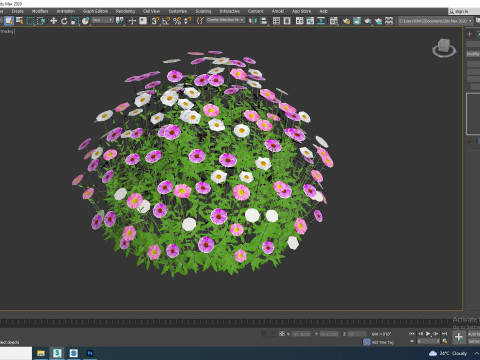Open Time Configuration
The height and width of the screenshot is (360, 480).
pos(445,341)
